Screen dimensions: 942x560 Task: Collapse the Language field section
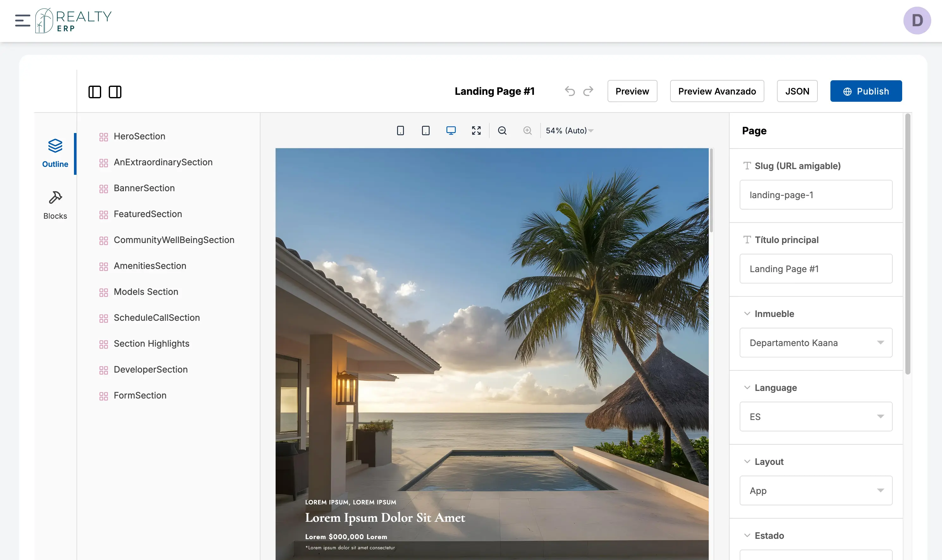tap(747, 387)
